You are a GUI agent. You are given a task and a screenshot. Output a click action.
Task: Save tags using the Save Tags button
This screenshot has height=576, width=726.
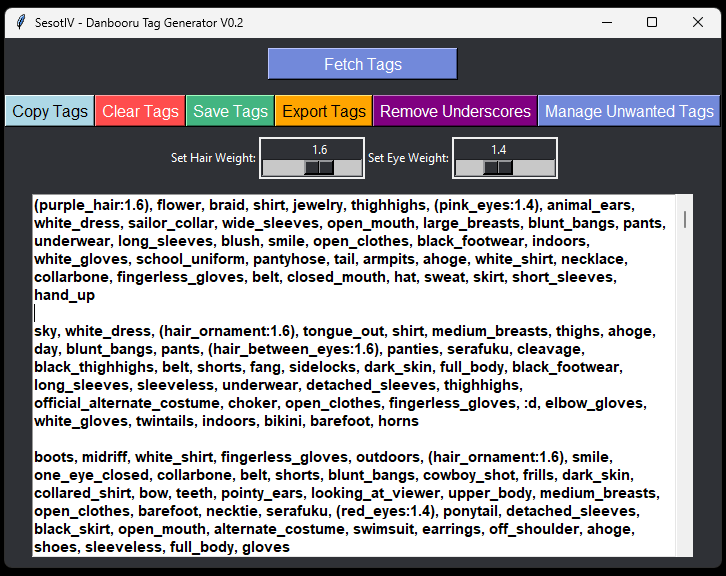pyautogui.click(x=230, y=111)
